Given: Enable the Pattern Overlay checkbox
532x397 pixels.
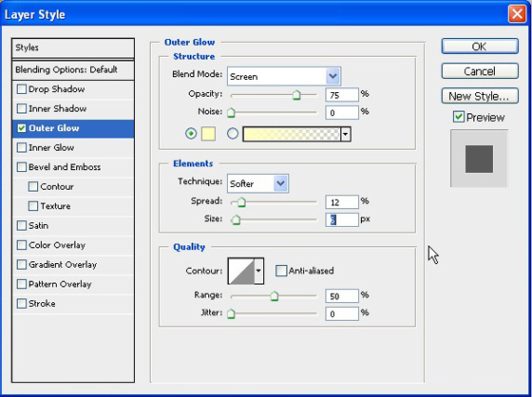Looking at the screenshot, I should click(x=22, y=284).
